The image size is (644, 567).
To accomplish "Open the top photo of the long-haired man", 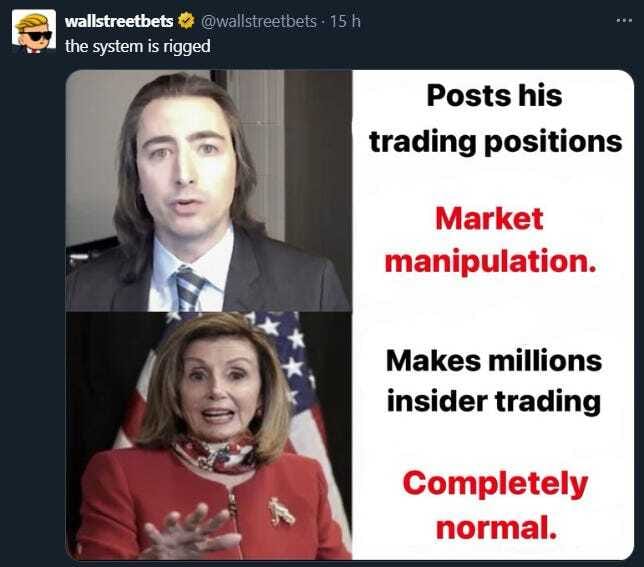I will tap(209, 191).
